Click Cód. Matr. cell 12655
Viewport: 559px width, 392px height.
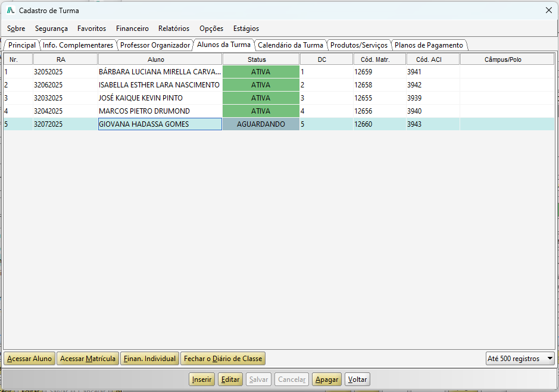click(380, 98)
